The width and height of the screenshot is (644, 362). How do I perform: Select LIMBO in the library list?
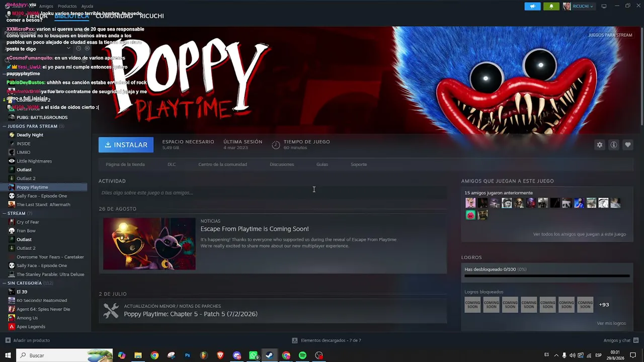point(24,152)
